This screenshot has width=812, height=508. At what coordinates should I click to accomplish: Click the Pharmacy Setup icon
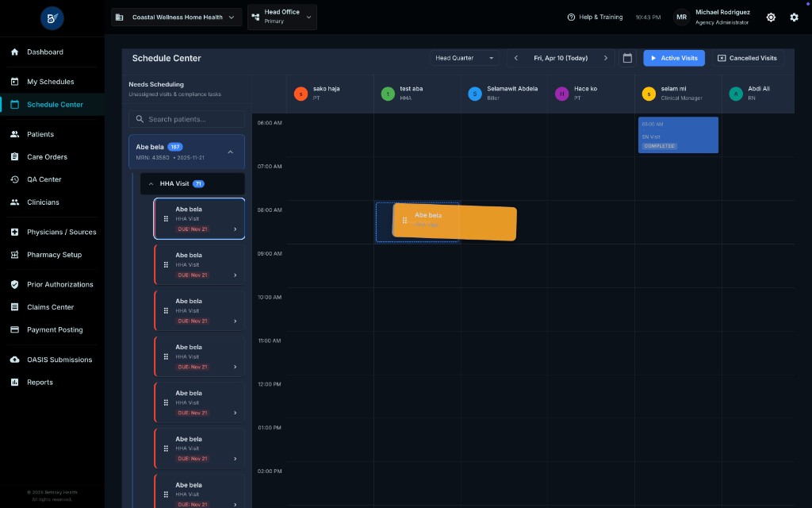(x=14, y=255)
